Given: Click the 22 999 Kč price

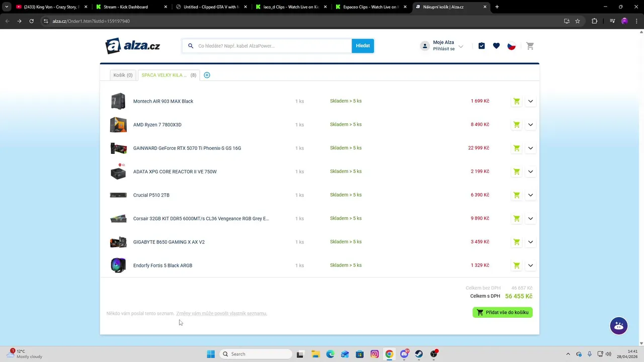Looking at the screenshot, I should 478,148.
